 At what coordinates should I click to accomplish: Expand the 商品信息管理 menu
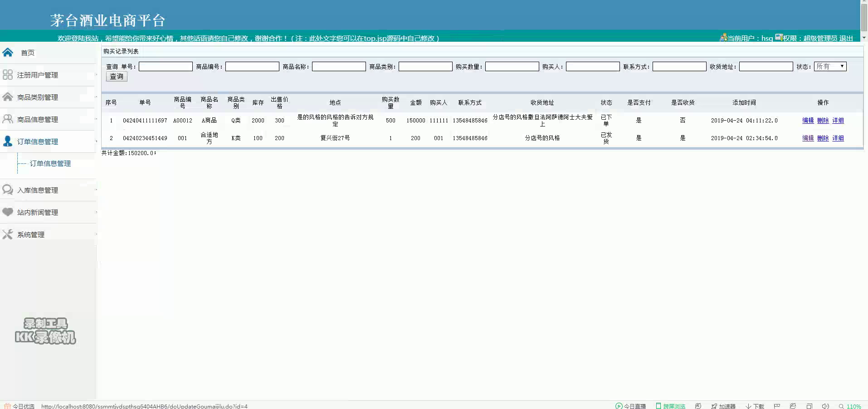pyautogui.click(x=48, y=119)
